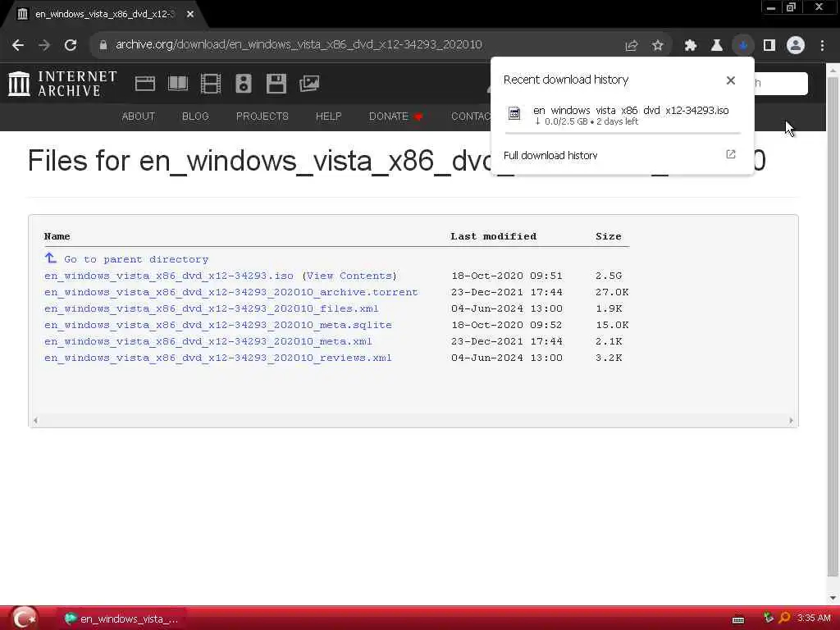Open the Start button on taskbar
The width and height of the screenshot is (840, 630).
pos(24,619)
